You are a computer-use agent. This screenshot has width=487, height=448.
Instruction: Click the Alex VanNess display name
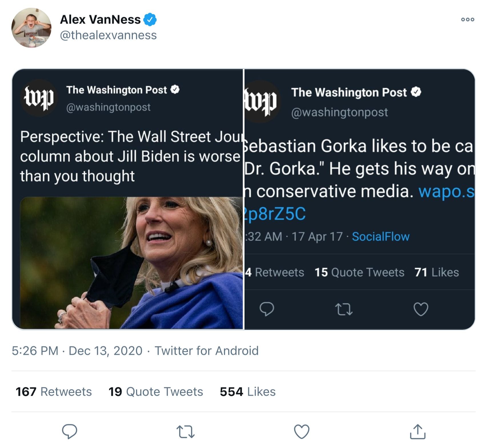coord(100,19)
